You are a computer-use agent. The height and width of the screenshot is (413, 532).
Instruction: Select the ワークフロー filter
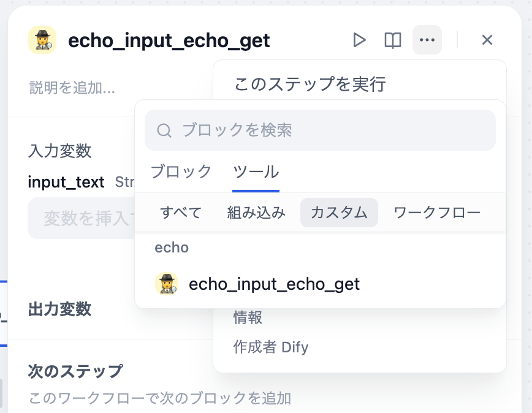437,213
